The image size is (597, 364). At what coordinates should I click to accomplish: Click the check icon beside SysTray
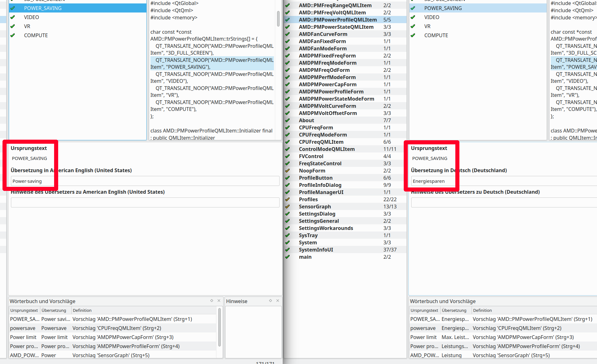coord(287,235)
